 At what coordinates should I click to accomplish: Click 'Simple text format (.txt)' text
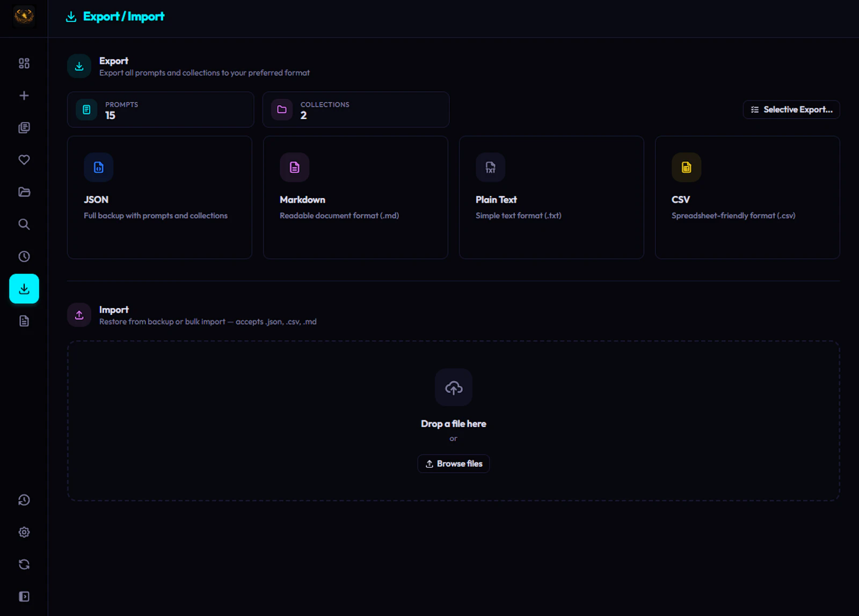click(x=519, y=216)
